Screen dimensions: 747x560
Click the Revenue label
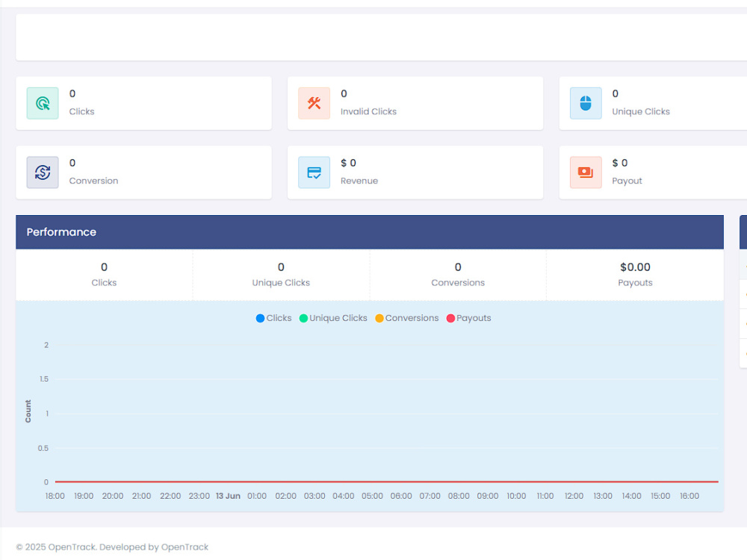point(359,181)
